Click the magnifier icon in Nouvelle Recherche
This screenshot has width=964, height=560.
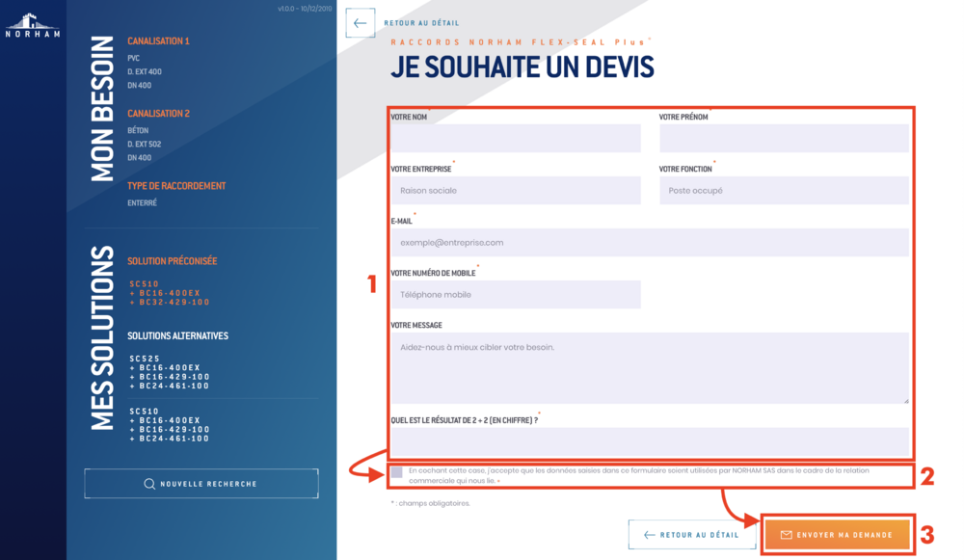(x=149, y=484)
